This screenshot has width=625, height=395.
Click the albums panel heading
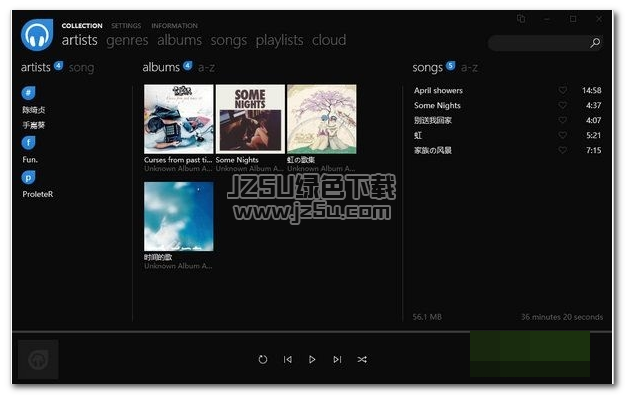click(161, 67)
